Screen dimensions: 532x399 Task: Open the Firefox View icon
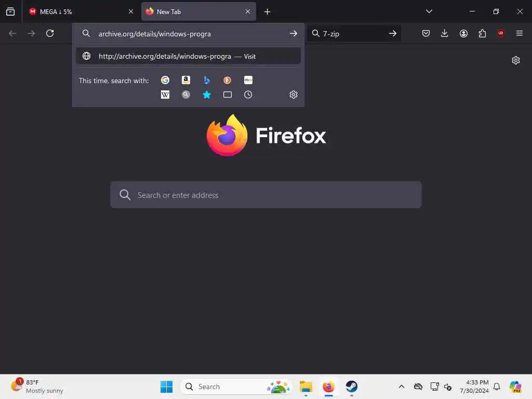(10, 11)
